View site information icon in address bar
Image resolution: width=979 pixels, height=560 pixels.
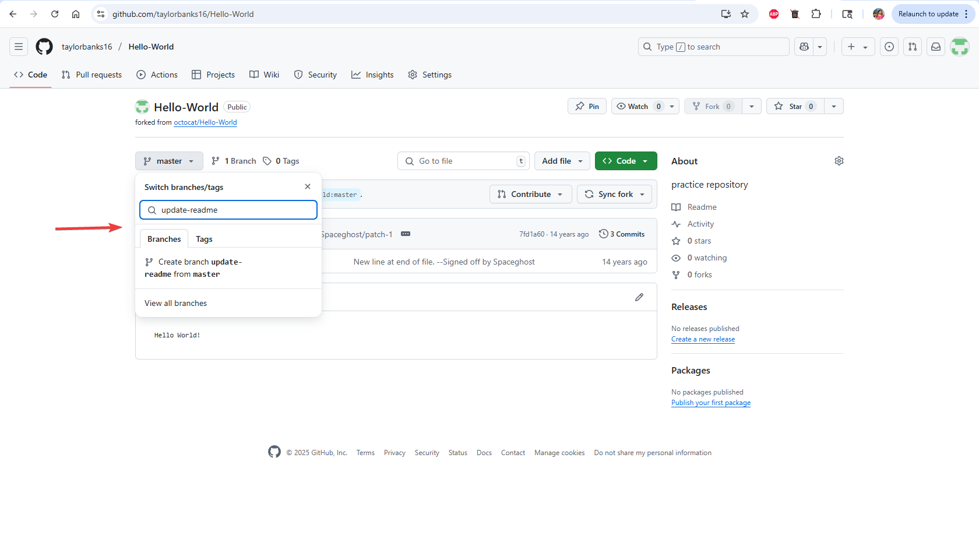click(x=101, y=14)
